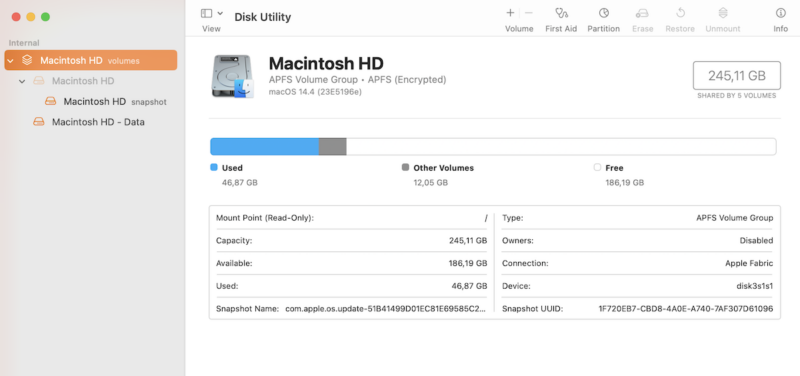Screen dimensions: 800x376
Task: Click the 'Mount Point (Read-Only):' label
Action: 265,218
